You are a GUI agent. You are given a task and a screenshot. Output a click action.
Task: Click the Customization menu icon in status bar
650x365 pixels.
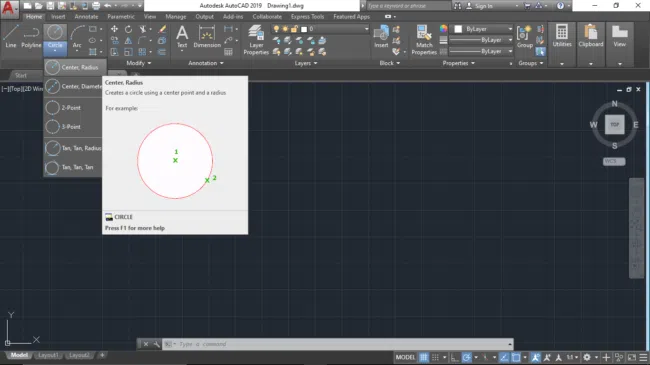[x=643, y=357]
